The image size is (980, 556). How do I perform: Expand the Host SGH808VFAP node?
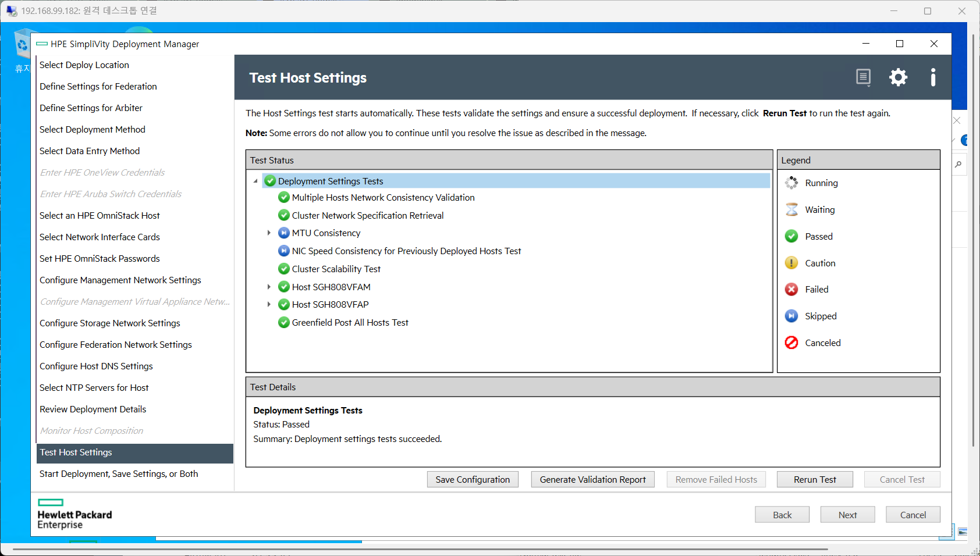point(269,304)
